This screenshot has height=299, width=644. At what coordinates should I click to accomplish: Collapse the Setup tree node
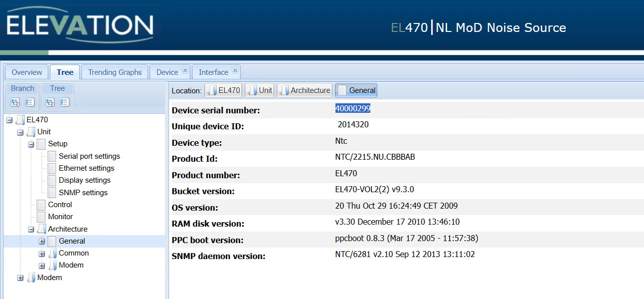coord(31,144)
